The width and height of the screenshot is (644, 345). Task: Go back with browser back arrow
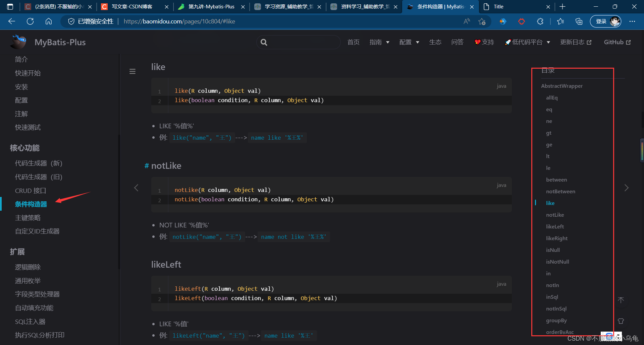point(12,21)
